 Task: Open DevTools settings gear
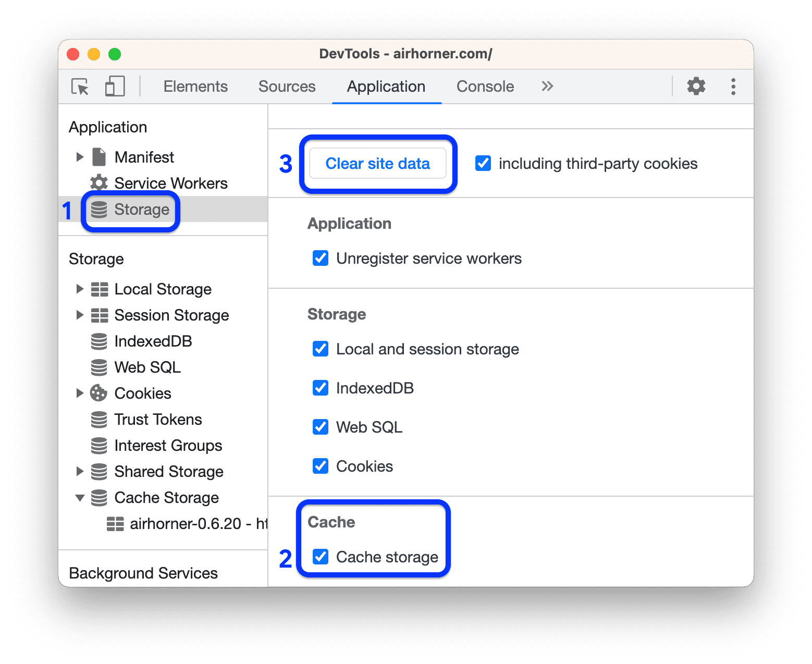[x=696, y=86]
